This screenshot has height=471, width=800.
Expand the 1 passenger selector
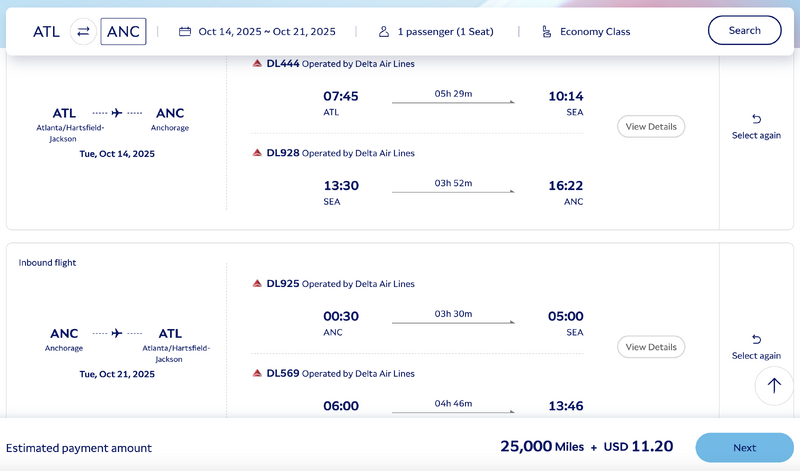pos(445,31)
